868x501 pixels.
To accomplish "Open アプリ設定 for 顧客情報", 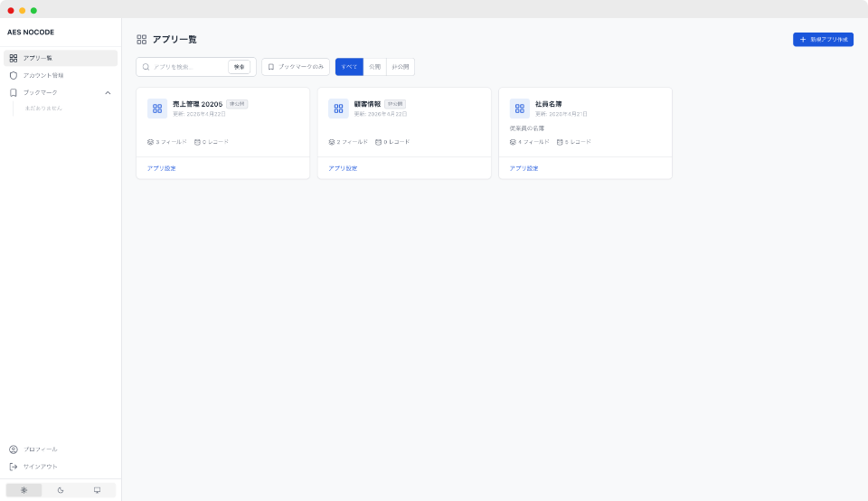I will tap(343, 168).
